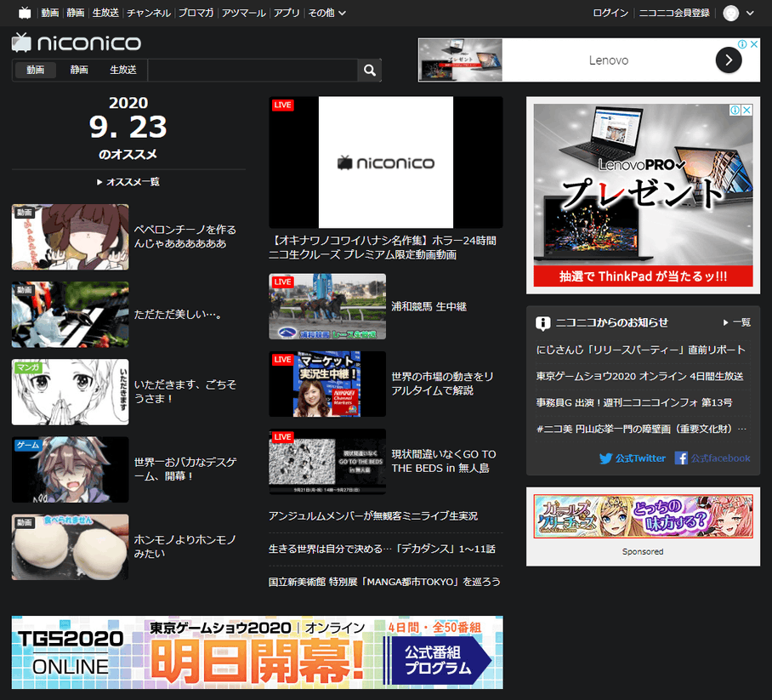The width and height of the screenshot is (772, 700).
Task: Open the ただただ美しい piano thumbnail
Action: point(71,315)
